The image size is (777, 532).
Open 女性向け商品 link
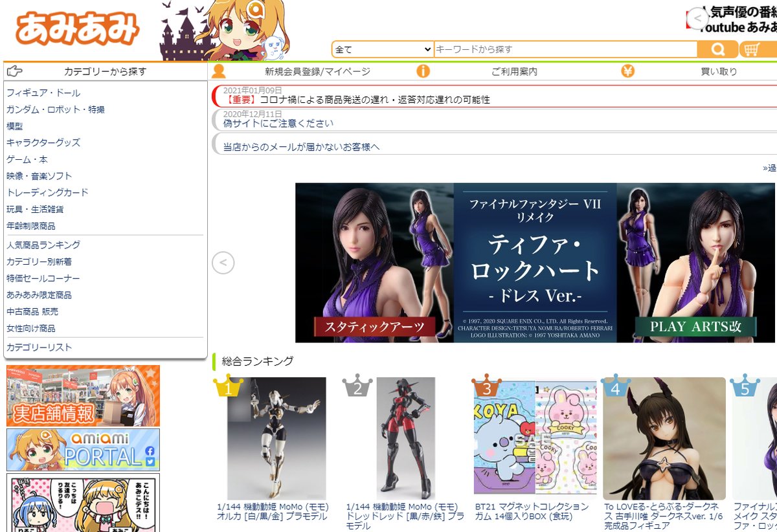31,328
